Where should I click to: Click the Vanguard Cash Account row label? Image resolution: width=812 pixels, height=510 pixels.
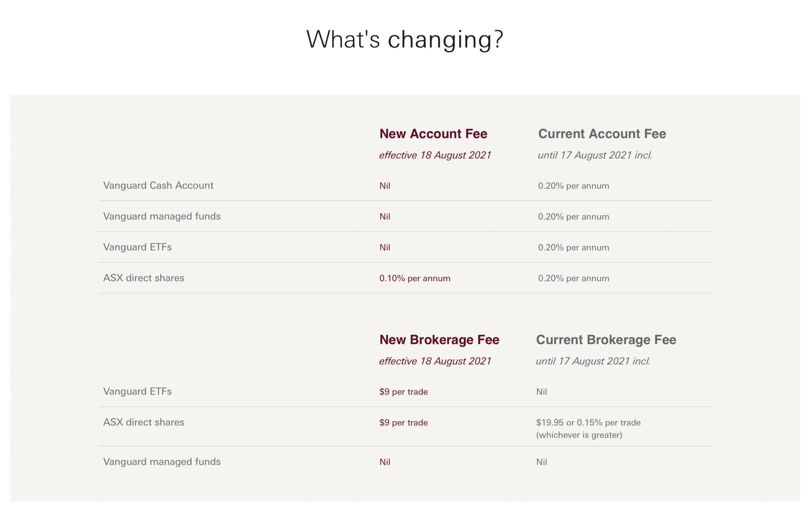tap(158, 185)
